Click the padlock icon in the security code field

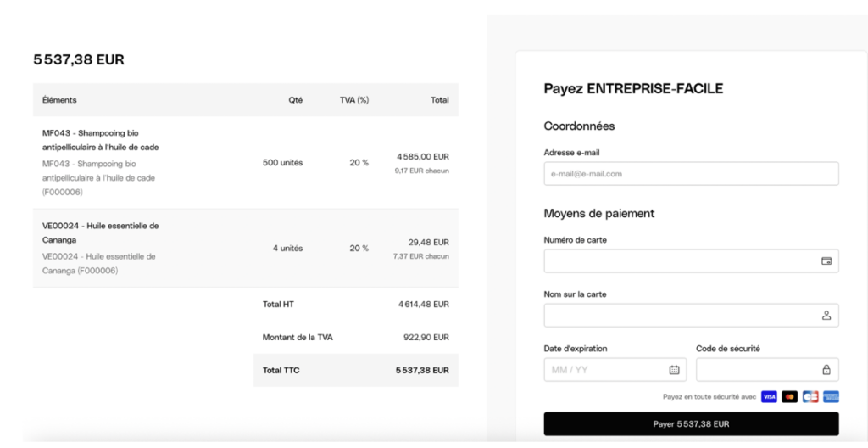point(826,370)
